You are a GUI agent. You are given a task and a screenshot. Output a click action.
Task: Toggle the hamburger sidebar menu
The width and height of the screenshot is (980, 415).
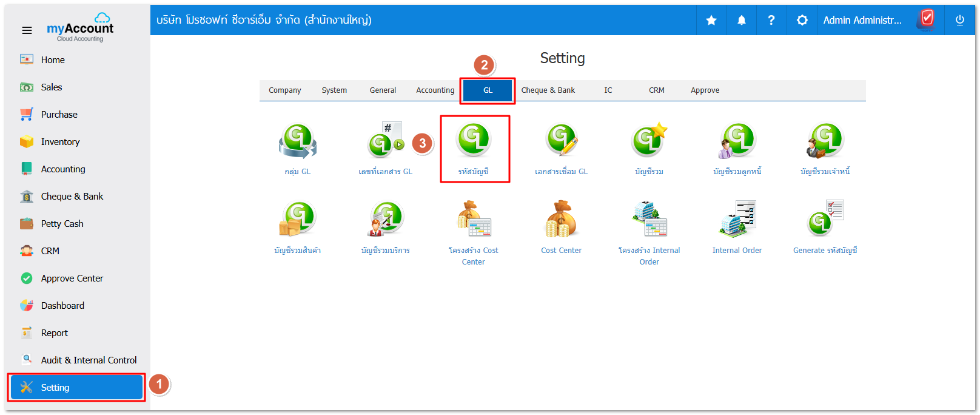(27, 30)
